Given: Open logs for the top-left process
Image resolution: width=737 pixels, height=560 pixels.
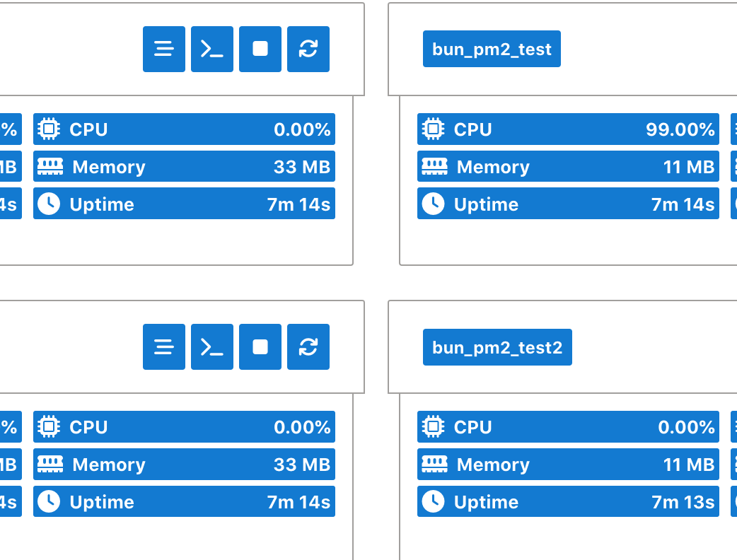Looking at the screenshot, I should (x=163, y=49).
